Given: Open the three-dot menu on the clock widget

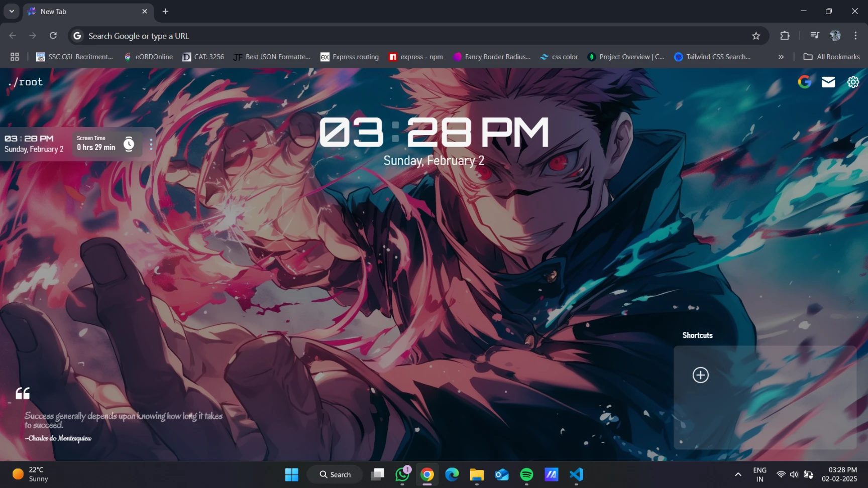Looking at the screenshot, I should pos(151,145).
